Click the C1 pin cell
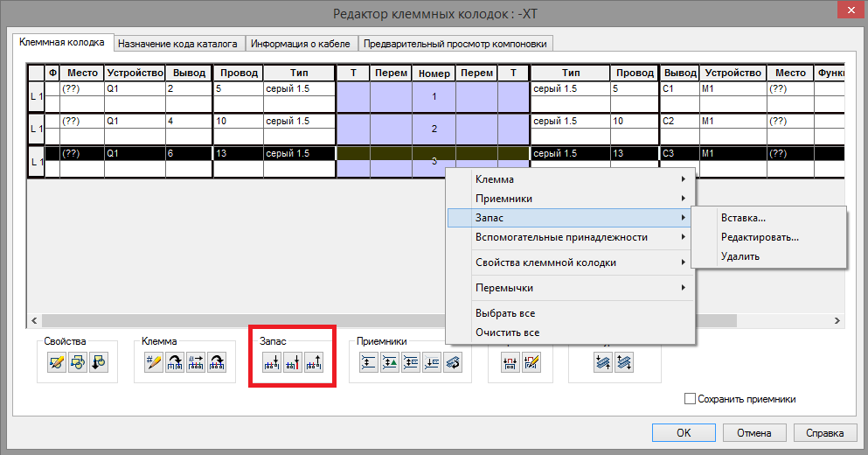 click(680, 88)
